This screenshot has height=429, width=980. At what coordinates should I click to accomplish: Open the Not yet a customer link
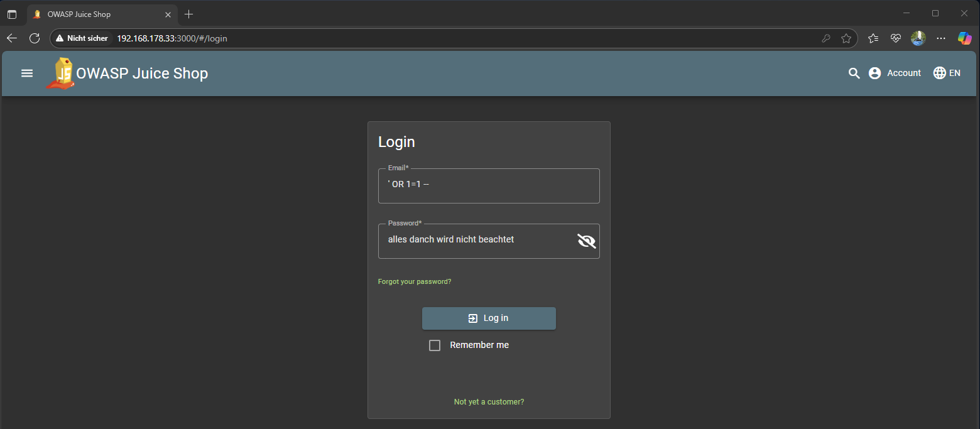pos(489,402)
